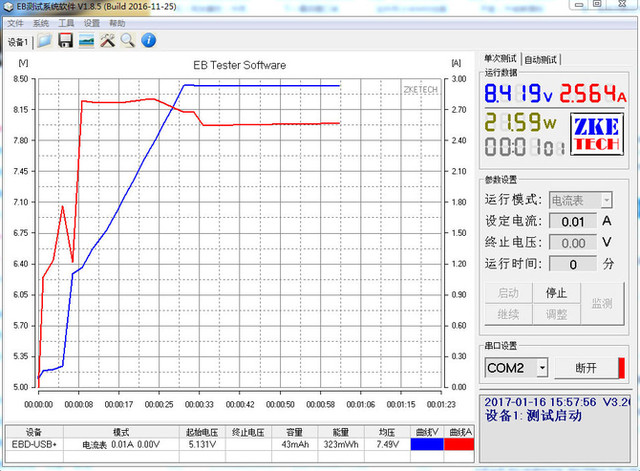Click the 电流表 0.01A 0.00V mode cell
The width and height of the screenshot is (640, 471).
pos(121,444)
